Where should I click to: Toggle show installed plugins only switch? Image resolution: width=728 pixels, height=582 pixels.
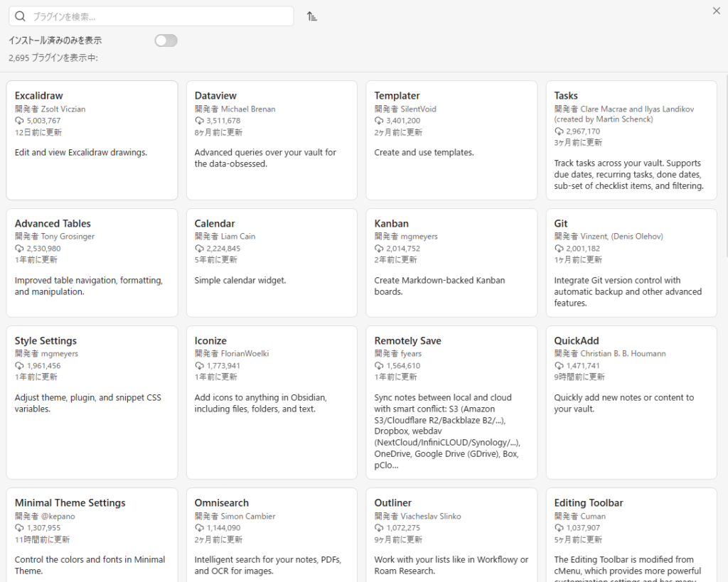[166, 41]
